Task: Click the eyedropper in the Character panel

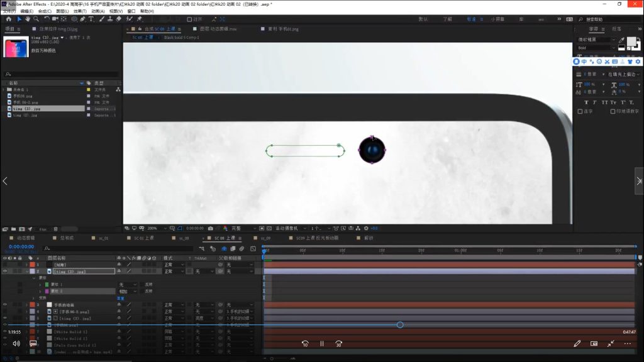Action: tap(621, 40)
